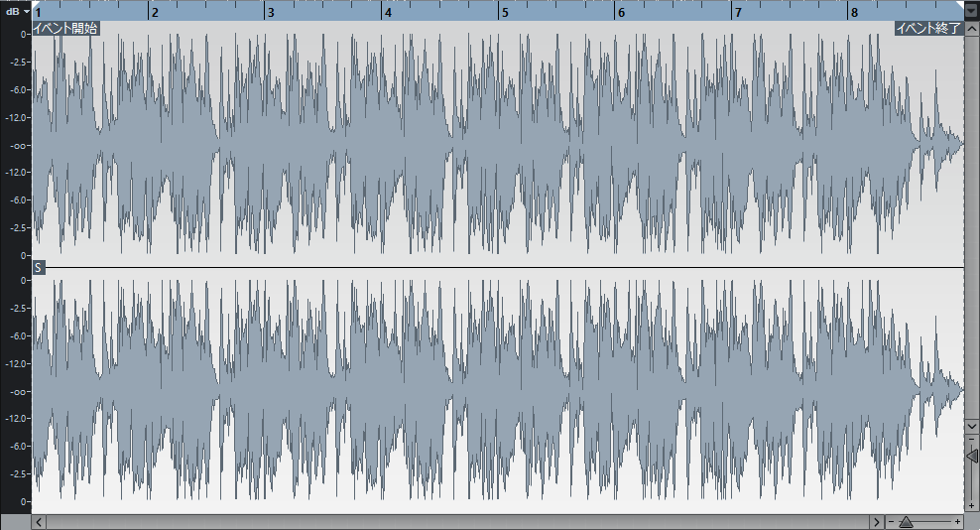
Task: Click bar 4 on the ruler
Action: [x=388, y=13]
